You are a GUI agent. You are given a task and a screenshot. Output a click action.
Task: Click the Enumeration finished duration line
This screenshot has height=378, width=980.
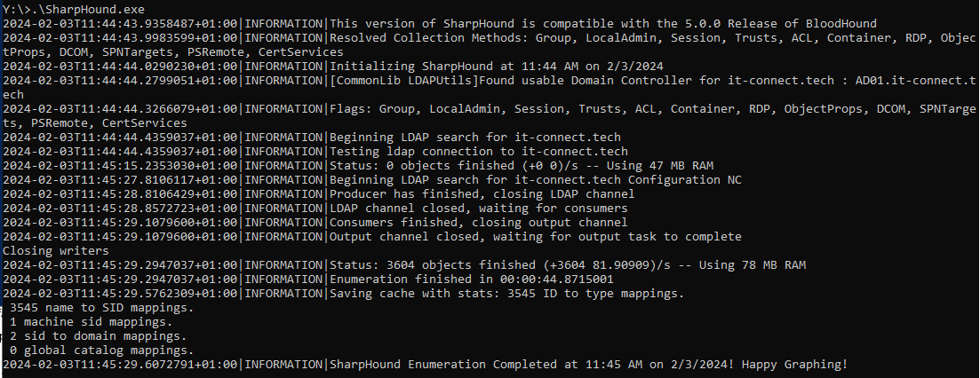474,280
